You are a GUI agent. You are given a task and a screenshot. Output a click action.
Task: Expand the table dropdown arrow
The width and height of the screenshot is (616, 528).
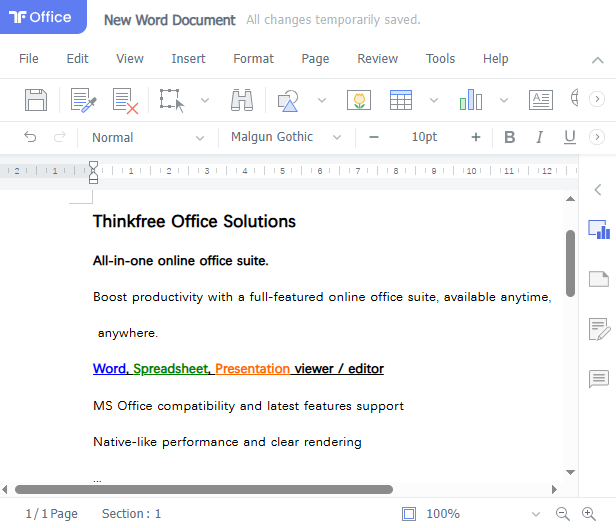tap(434, 100)
